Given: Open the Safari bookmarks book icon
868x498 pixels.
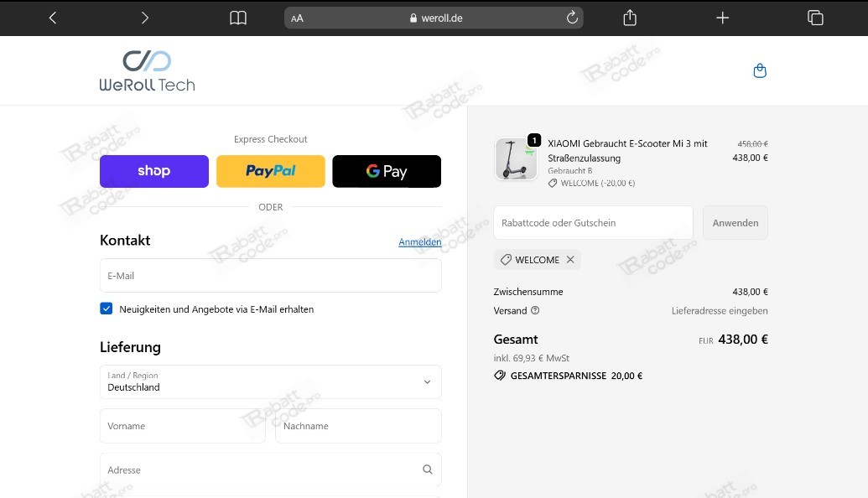Looking at the screenshot, I should click(238, 18).
